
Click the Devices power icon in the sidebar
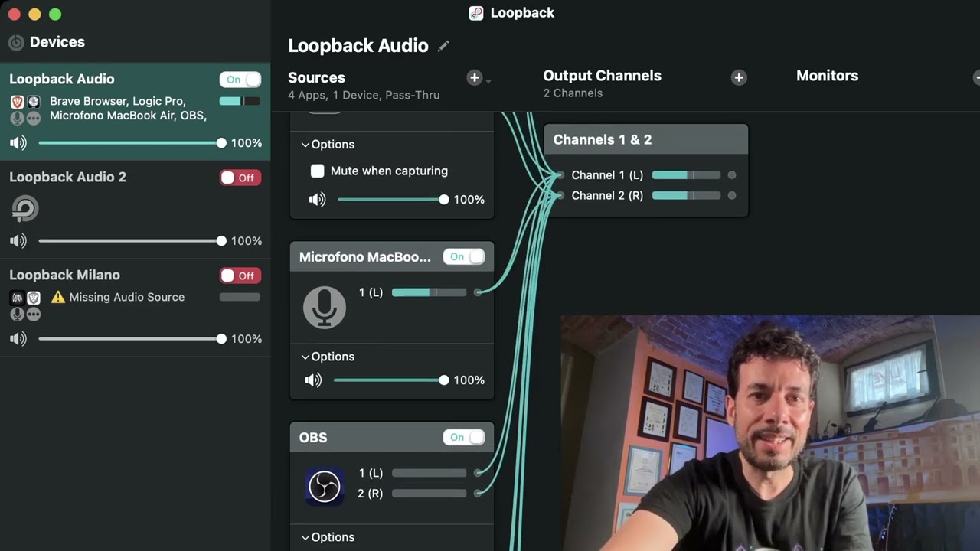click(x=16, y=43)
